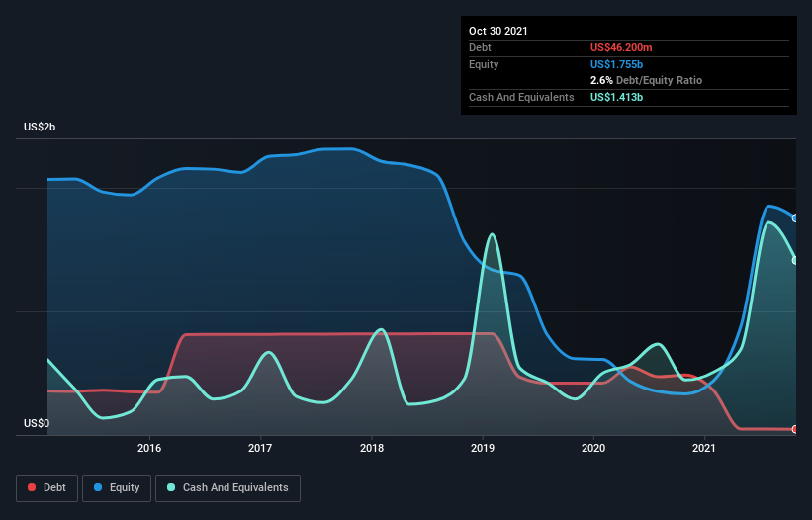The height and width of the screenshot is (520, 812).
Task: Click the US$46.200m debt value
Action: pyautogui.click(x=621, y=47)
